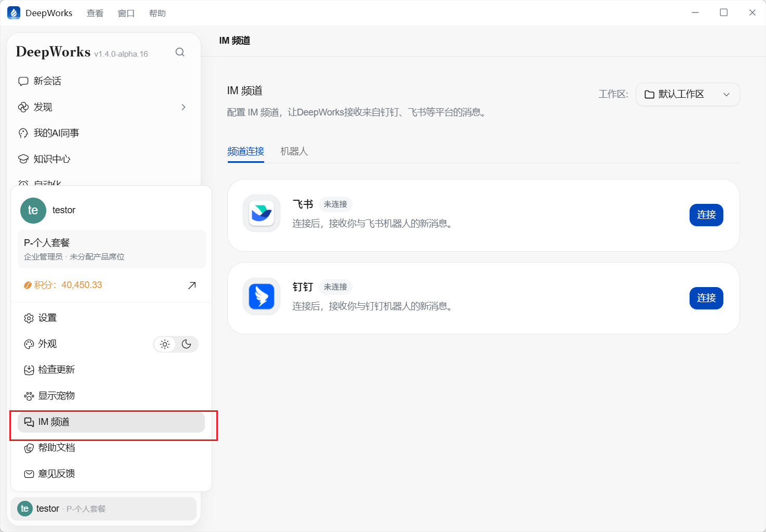Click the search magnifier icon in sidebar
This screenshot has height=532, width=766.
point(180,52)
